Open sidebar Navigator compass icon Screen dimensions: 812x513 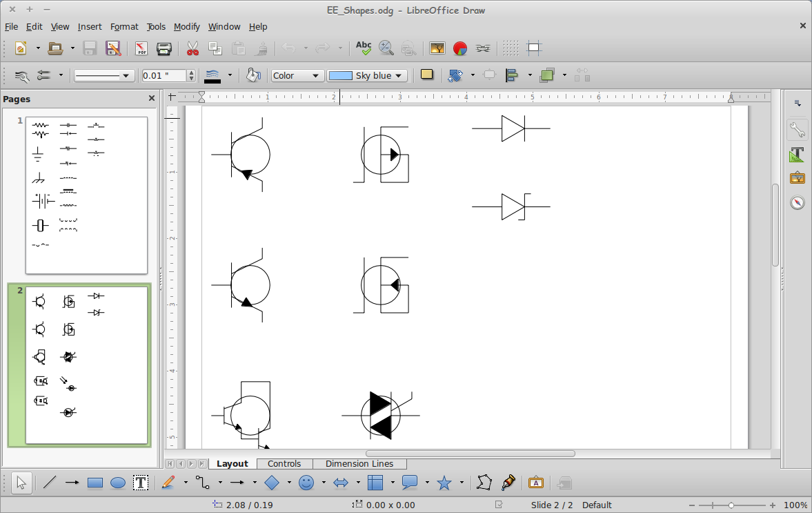pos(798,202)
